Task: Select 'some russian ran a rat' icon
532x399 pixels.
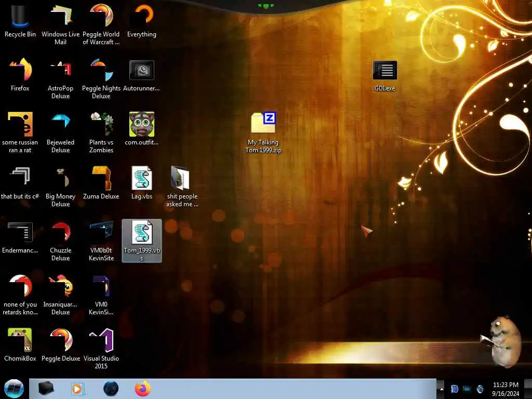Action: tap(20, 132)
